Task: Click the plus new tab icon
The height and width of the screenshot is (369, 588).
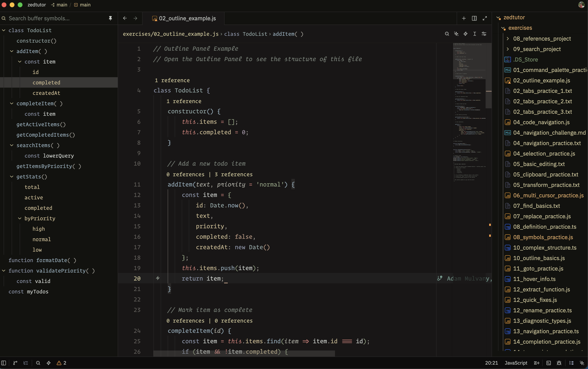Action: click(x=464, y=18)
